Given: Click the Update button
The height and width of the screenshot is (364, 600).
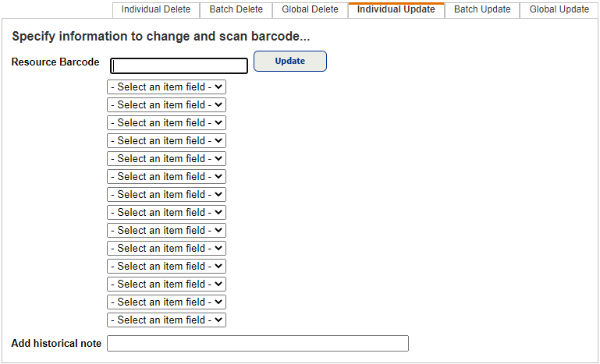Looking at the screenshot, I should [289, 61].
